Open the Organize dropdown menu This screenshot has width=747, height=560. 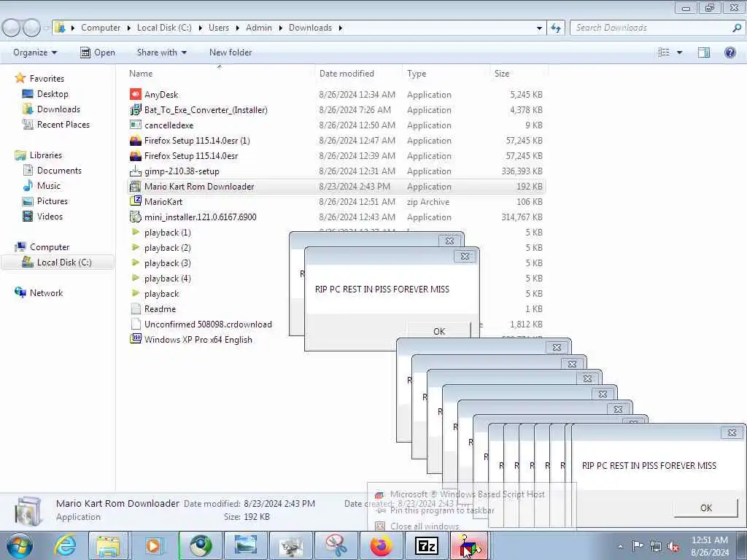[35, 52]
